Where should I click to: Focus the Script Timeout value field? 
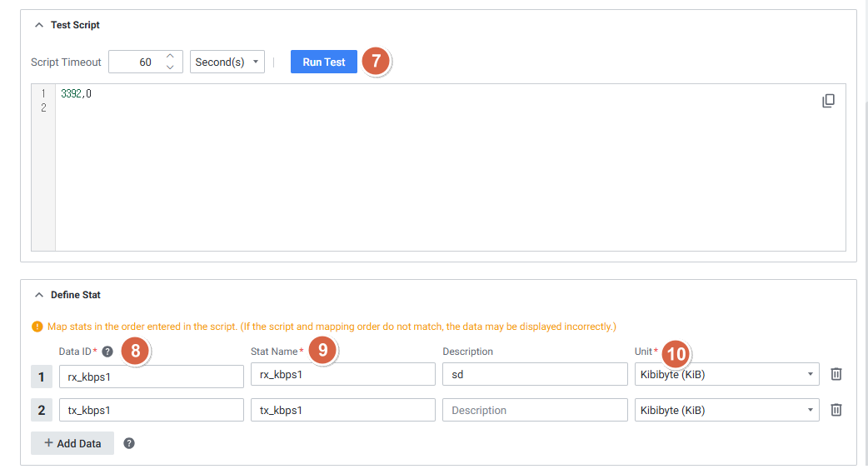(x=134, y=62)
